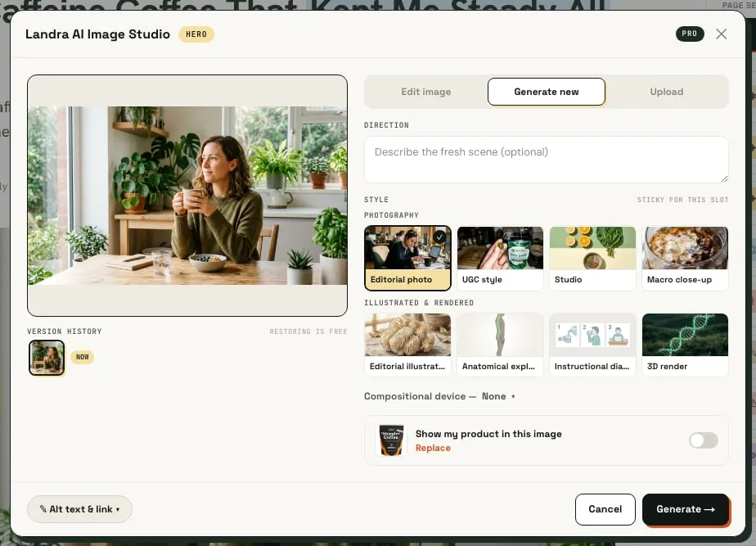Select the 3D render style
This screenshot has height=546, width=756.
pos(685,345)
